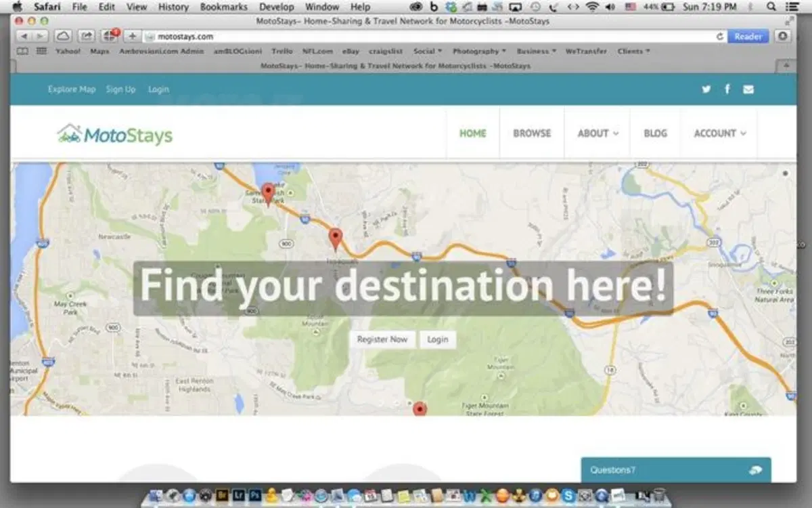Click the Safari back navigation arrow
Screen dimensions: 812x508
[24, 36]
